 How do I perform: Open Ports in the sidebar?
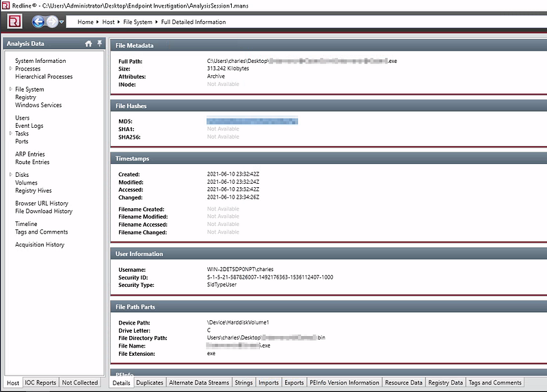[x=22, y=141]
